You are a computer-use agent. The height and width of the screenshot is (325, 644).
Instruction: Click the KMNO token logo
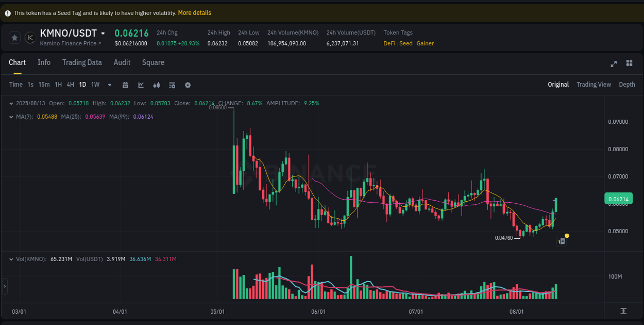coord(30,37)
